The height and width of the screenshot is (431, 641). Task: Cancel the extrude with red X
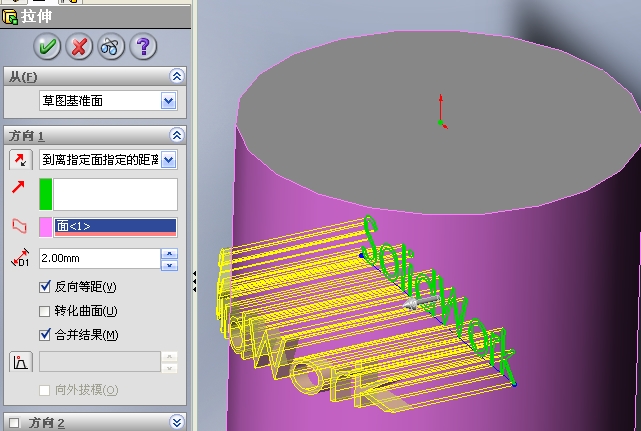click(79, 46)
